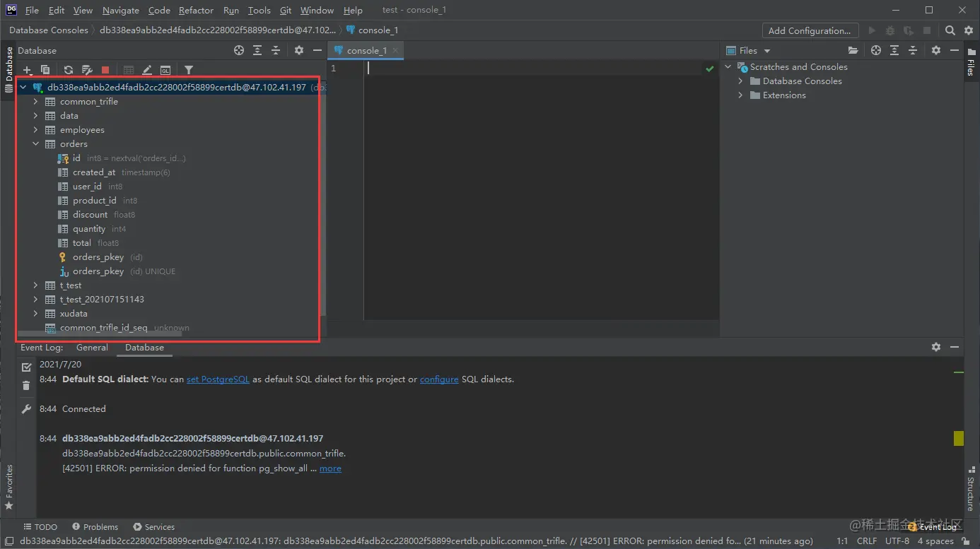
Task: Collapse all nodes in the Database panel
Action: coord(276,50)
